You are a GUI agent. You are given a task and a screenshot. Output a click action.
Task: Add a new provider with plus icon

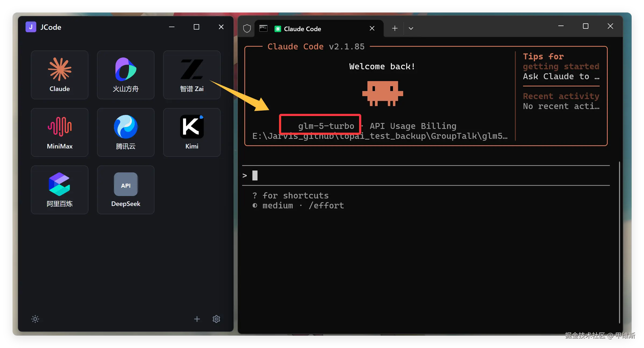point(197,319)
